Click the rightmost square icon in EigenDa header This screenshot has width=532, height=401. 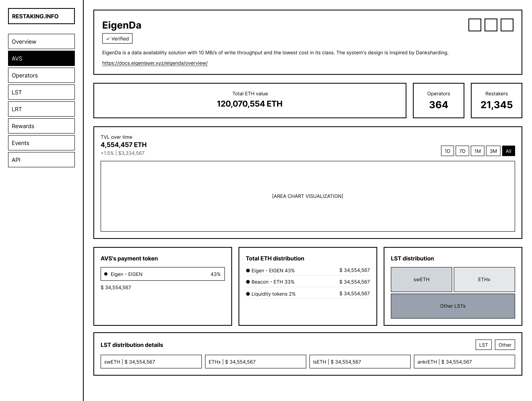pyautogui.click(x=507, y=25)
